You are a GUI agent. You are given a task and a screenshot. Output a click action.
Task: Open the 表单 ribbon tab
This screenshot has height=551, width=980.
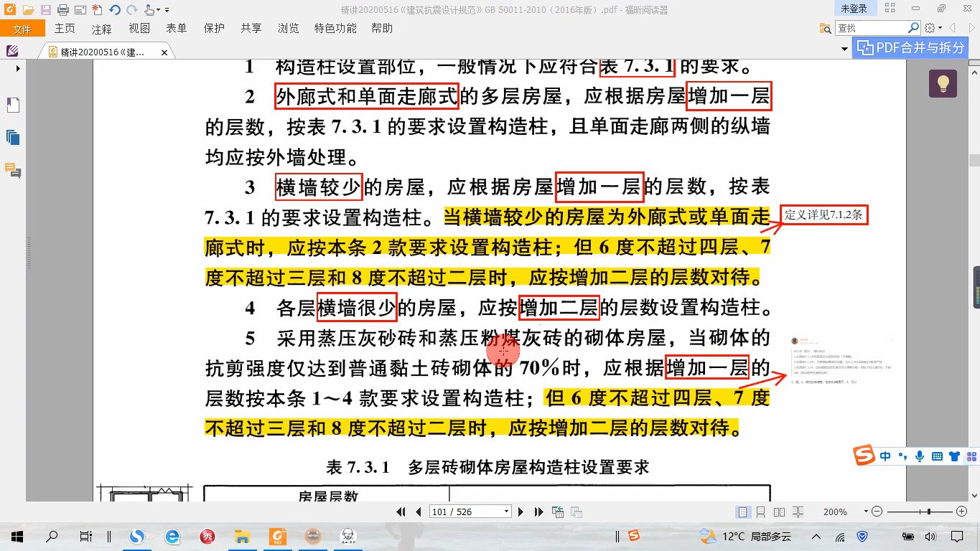(177, 29)
